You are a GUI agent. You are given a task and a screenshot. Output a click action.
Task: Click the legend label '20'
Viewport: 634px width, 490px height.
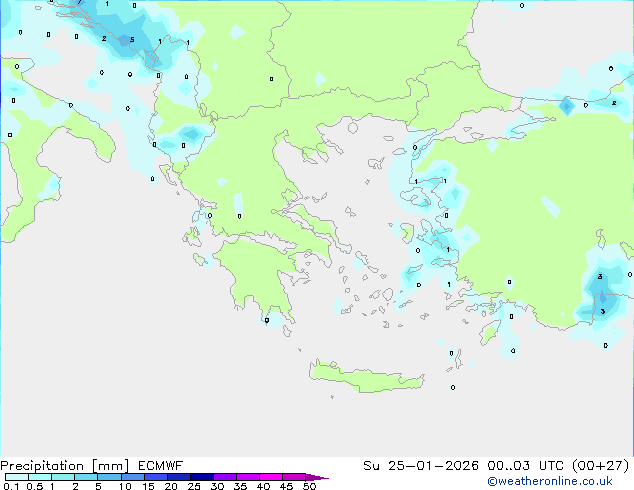pyautogui.click(x=171, y=486)
